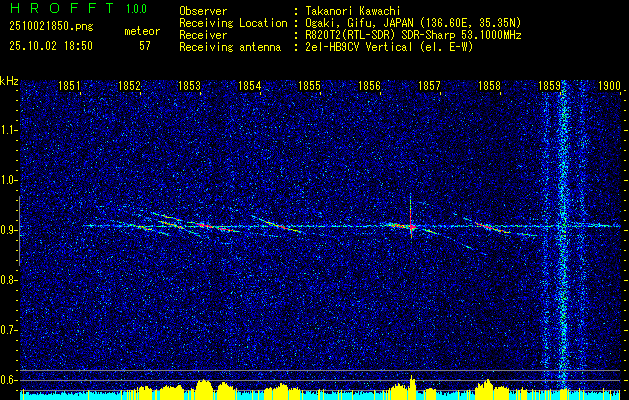Image resolution: width=629 pixels, height=400 pixels.
Task: Click the 1900 time marker
Action: point(609,86)
